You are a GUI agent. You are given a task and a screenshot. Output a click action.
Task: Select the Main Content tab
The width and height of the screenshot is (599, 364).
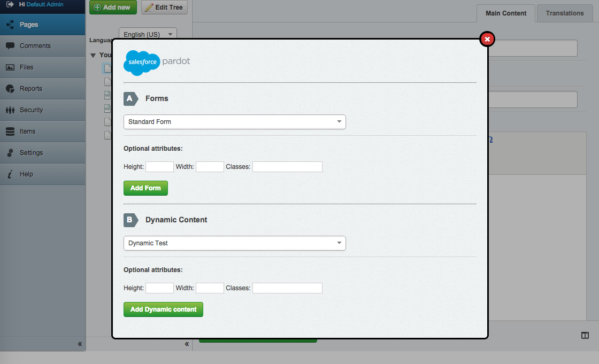pyautogui.click(x=506, y=13)
